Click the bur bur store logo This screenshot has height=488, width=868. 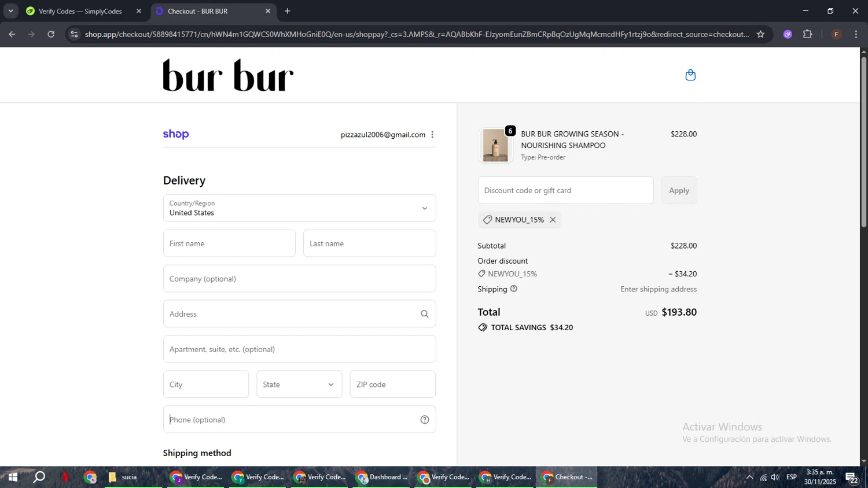228,75
